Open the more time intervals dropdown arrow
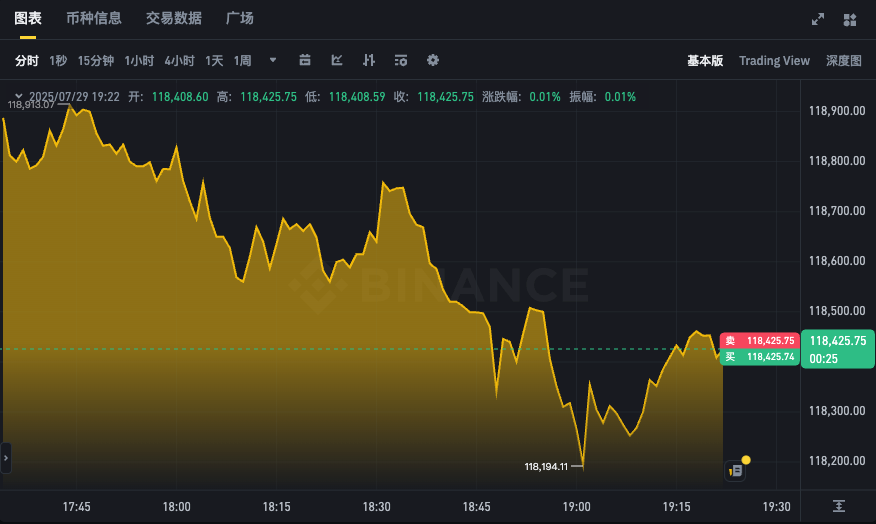 point(273,61)
